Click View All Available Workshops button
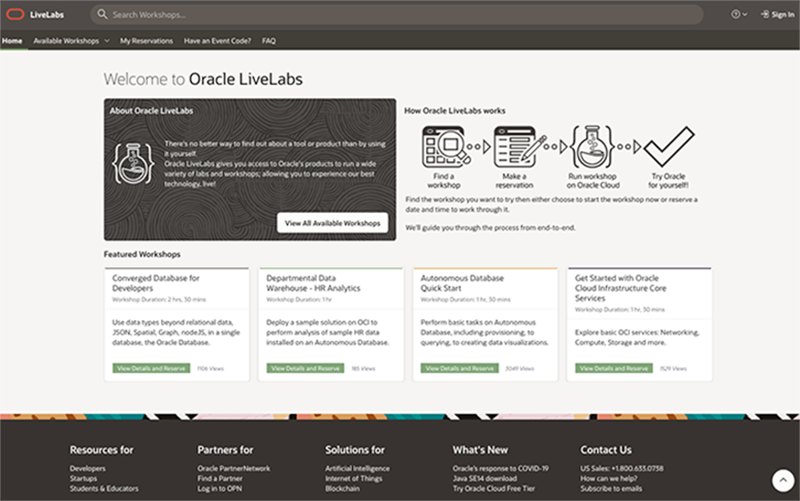The height and width of the screenshot is (501, 800). (x=332, y=223)
